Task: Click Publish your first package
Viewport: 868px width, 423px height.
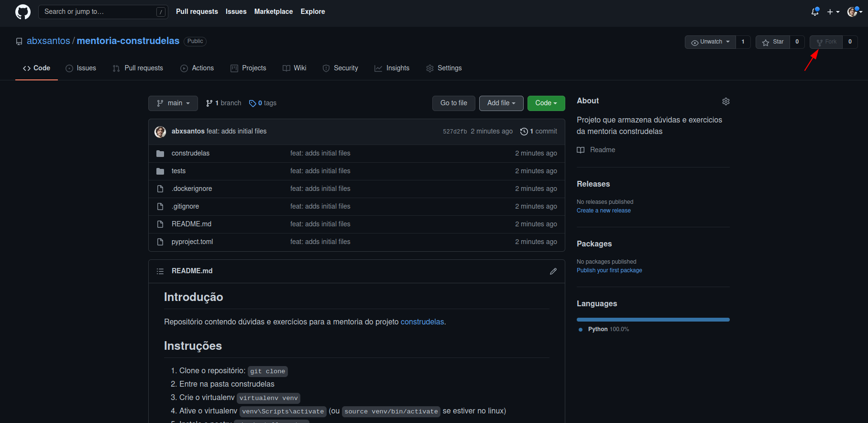Action: [x=609, y=270]
